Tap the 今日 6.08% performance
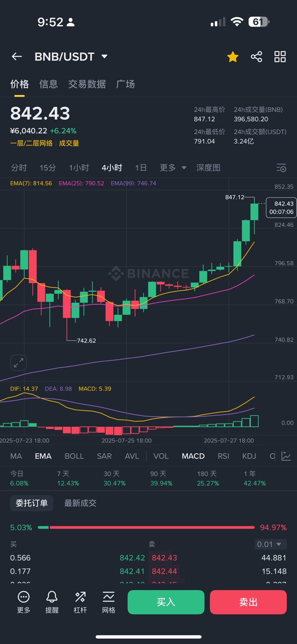This screenshot has width=297, height=644. pyautogui.click(x=18, y=478)
